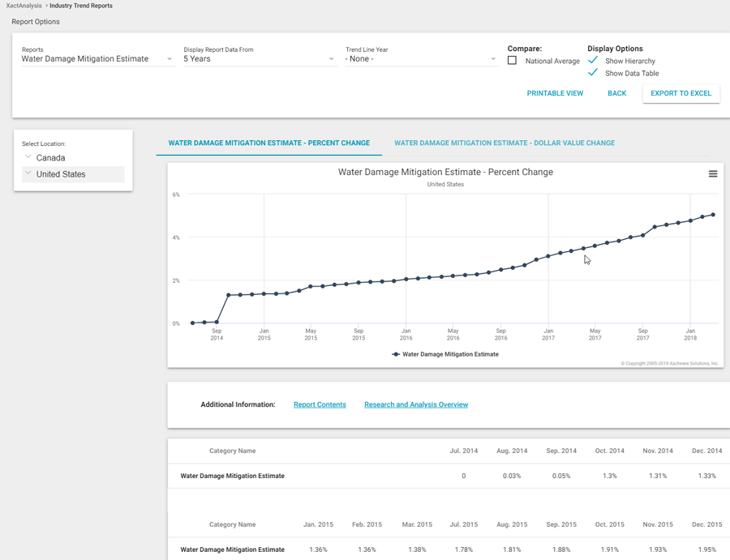Click the legend marker for Water Damage Mitigation Estimate
Screen dimensions: 730x560
coord(396,354)
